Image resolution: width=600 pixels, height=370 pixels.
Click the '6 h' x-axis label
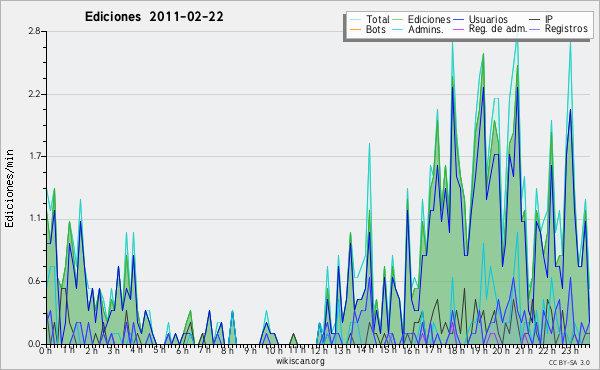[x=182, y=350]
